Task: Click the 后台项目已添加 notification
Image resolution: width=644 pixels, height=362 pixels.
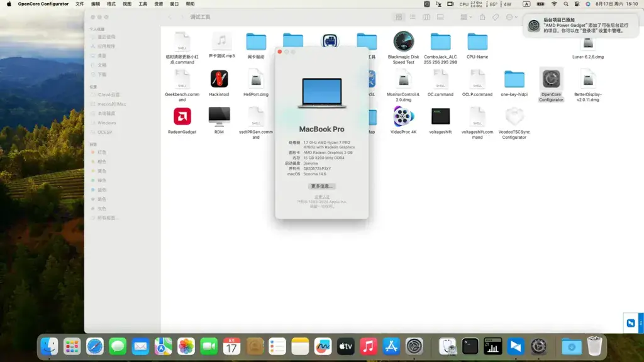Action: click(580, 25)
